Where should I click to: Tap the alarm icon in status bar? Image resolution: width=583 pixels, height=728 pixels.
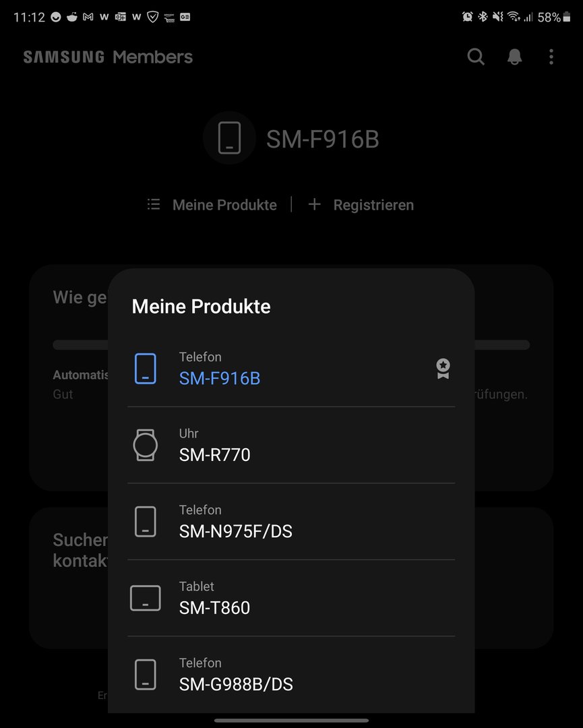468,17
